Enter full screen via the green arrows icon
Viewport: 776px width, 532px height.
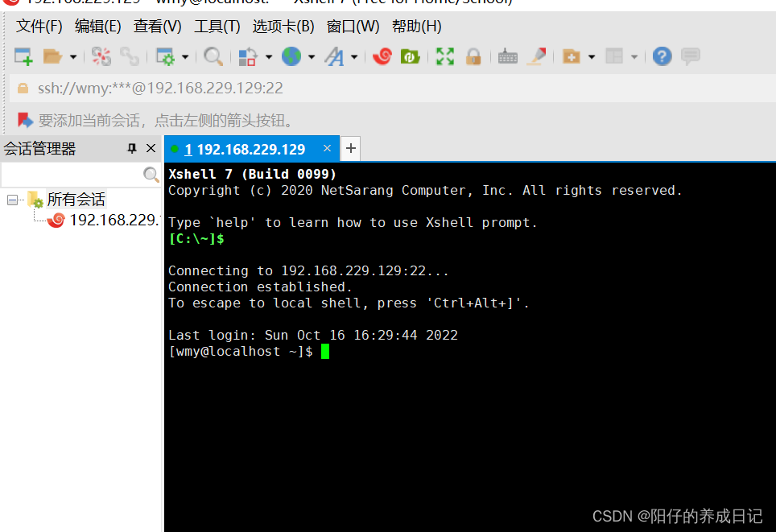444,56
